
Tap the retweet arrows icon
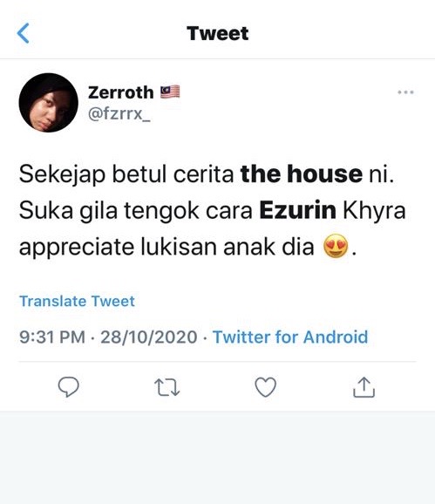pyautogui.click(x=167, y=387)
